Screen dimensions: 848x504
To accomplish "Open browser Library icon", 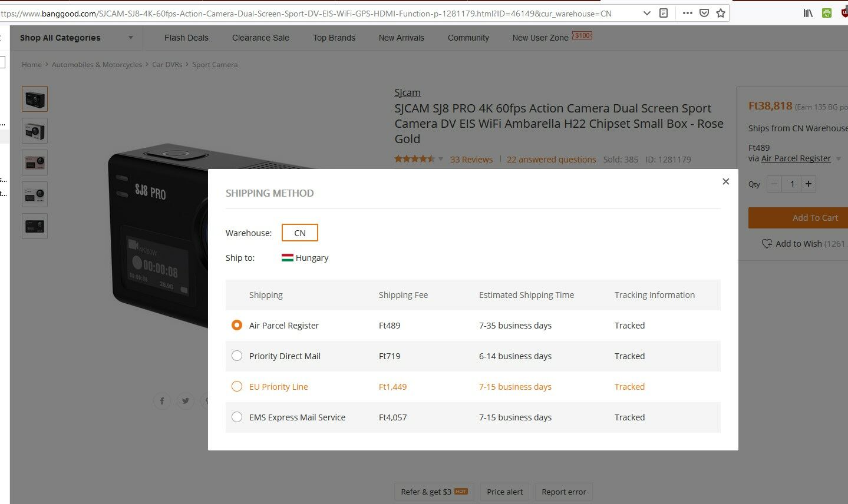I will 808,13.
